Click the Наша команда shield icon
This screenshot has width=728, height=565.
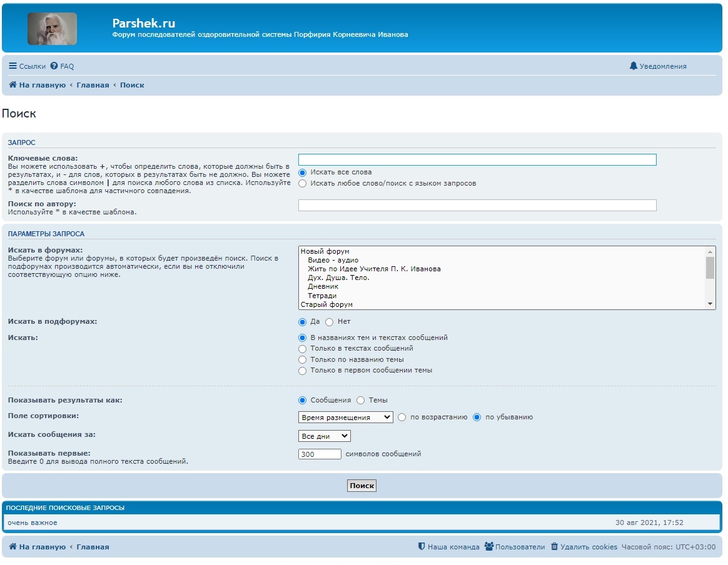point(422,547)
